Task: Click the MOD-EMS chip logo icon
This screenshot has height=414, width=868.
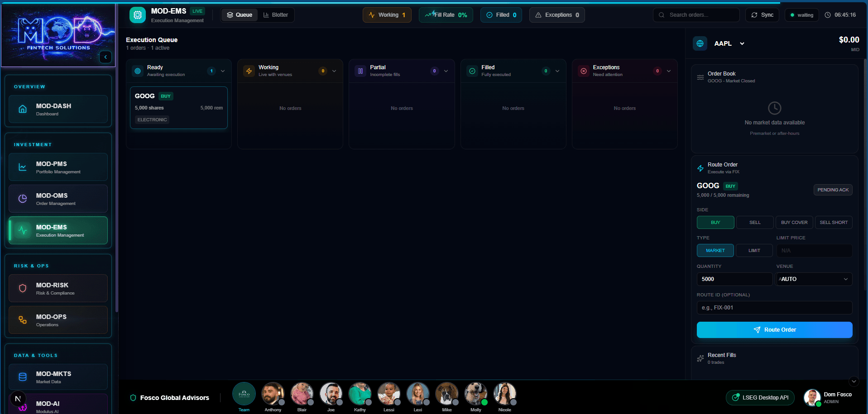Action: (138, 15)
